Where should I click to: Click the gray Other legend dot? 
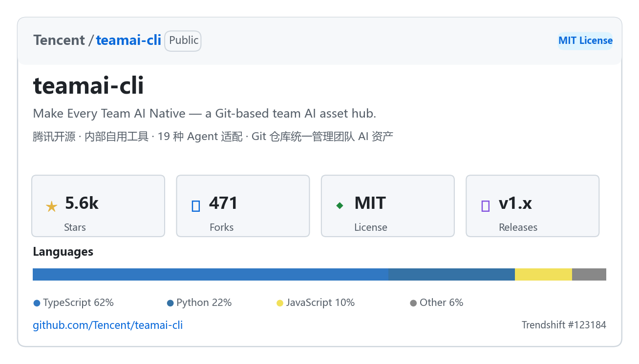[413, 303]
